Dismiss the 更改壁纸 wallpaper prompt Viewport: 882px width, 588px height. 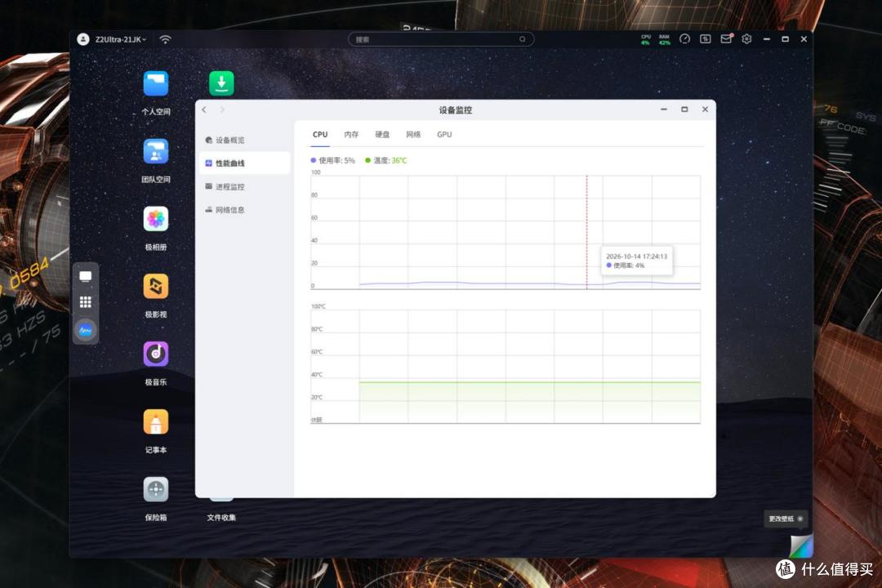click(800, 519)
